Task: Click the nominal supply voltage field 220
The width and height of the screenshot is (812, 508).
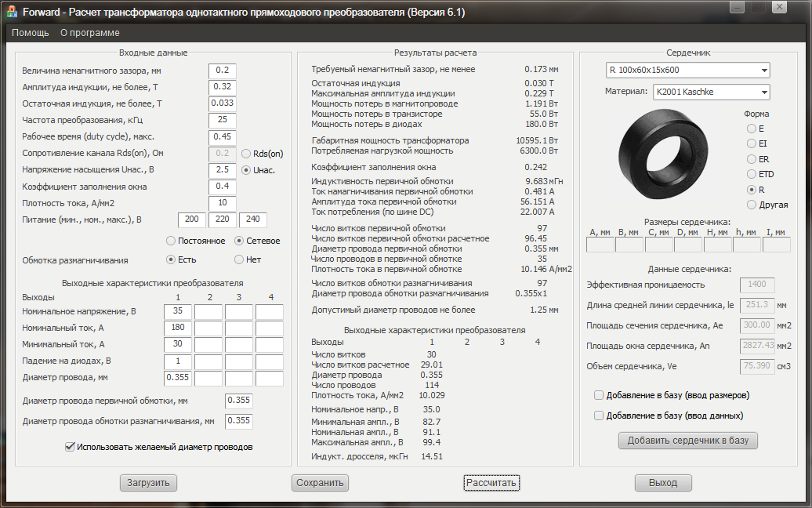Action: (x=223, y=220)
